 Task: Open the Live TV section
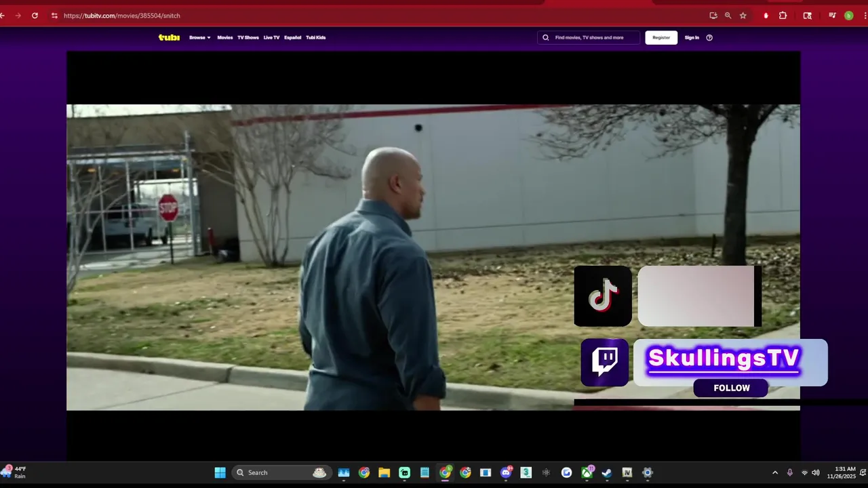coord(271,37)
